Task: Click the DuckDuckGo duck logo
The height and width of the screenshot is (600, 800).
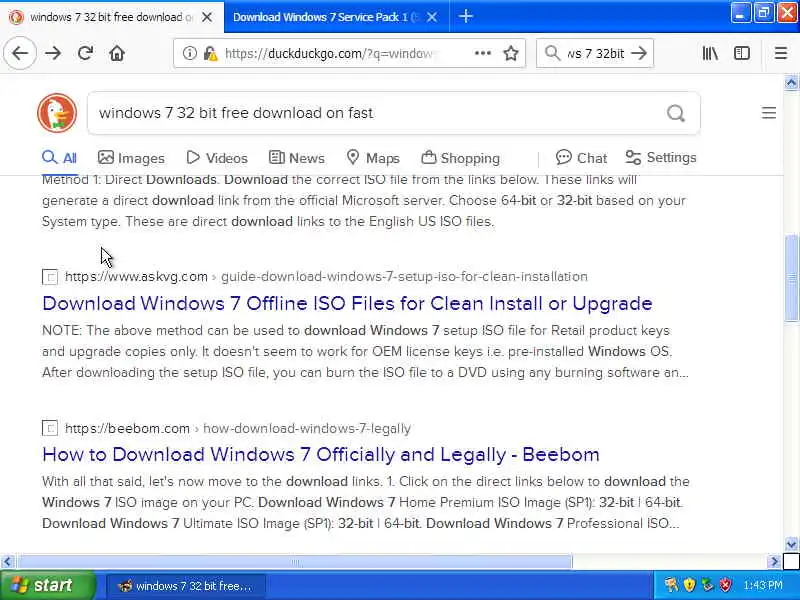Action: (x=57, y=113)
